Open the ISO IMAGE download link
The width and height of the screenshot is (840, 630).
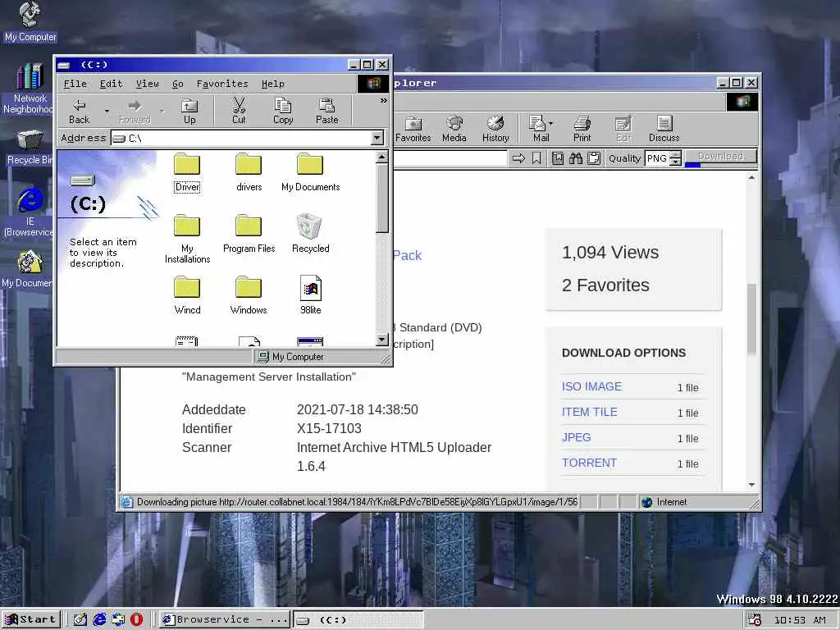(x=591, y=387)
